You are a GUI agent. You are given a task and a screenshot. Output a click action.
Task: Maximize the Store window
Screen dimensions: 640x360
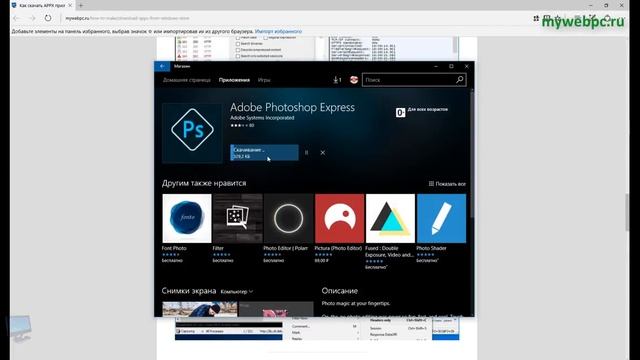pyautogui.click(x=451, y=66)
